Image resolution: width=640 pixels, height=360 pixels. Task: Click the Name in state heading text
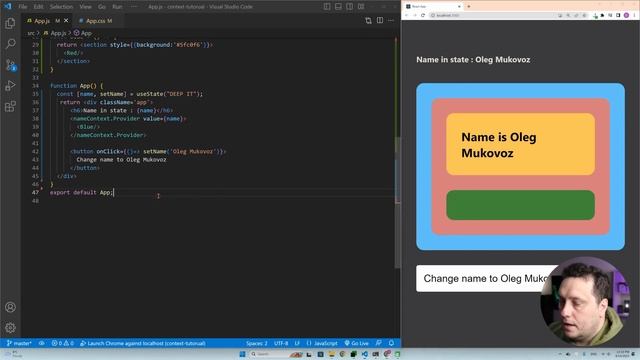tap(473, 60)
